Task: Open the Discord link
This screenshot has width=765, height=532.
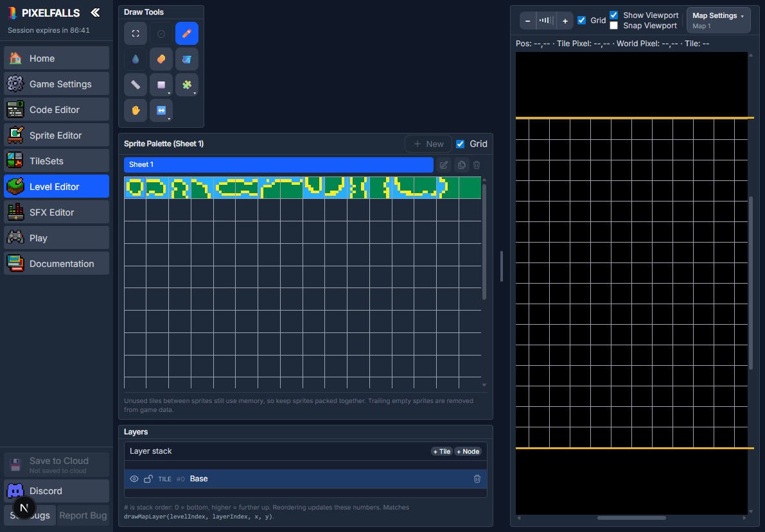Action: tap(57, 491)
